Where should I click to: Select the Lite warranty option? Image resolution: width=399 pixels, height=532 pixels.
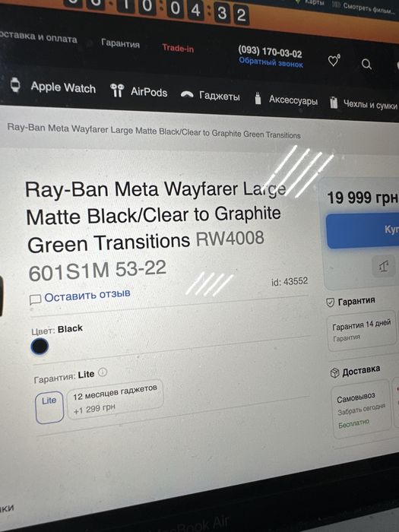click(x=49, y=407)
